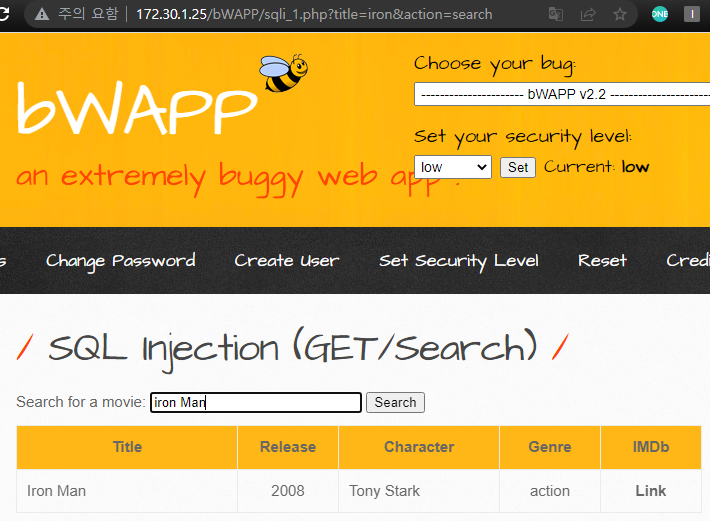Click the not-secure warning triangle icon

[42, 14]
